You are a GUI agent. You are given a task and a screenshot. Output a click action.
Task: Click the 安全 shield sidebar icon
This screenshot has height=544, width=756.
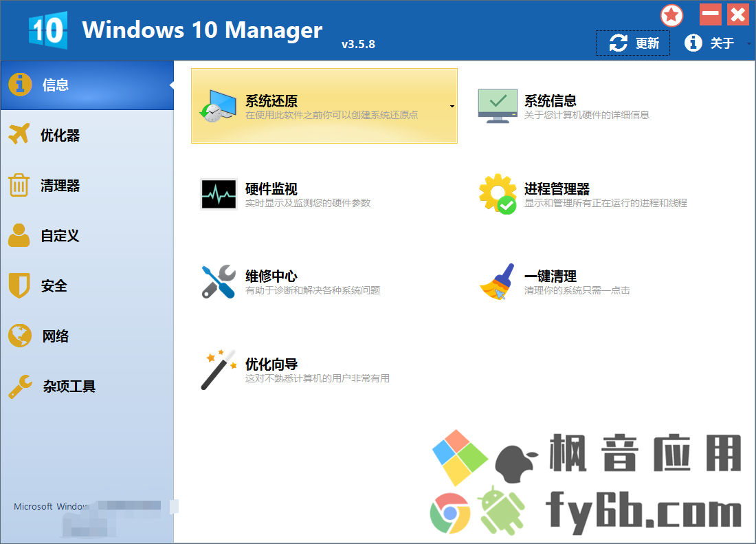pos(19,285)
